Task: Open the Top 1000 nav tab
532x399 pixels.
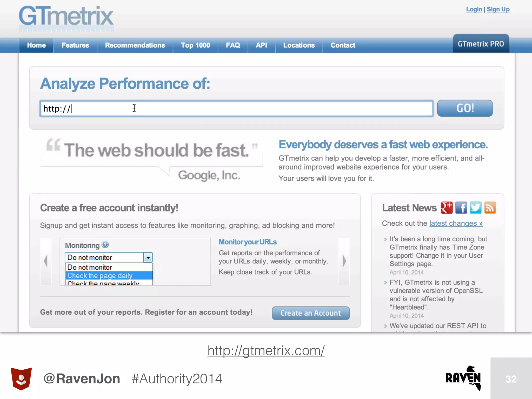Action: [195, 45]
